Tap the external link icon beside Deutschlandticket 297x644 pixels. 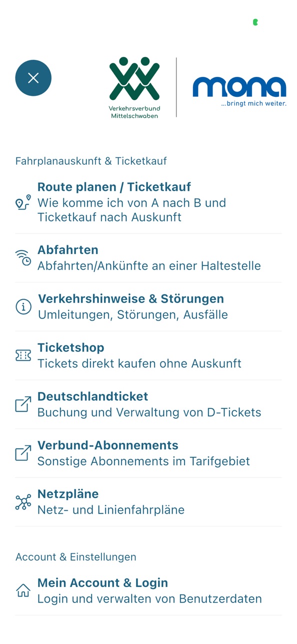click(x=23, y=404)
